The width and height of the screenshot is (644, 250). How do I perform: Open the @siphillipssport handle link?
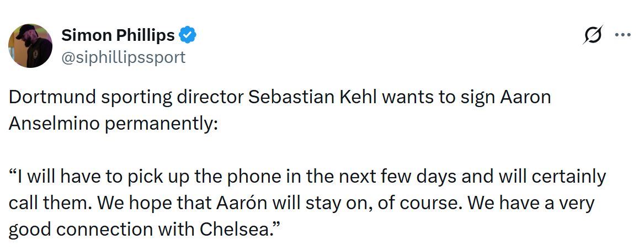point(123,57)
